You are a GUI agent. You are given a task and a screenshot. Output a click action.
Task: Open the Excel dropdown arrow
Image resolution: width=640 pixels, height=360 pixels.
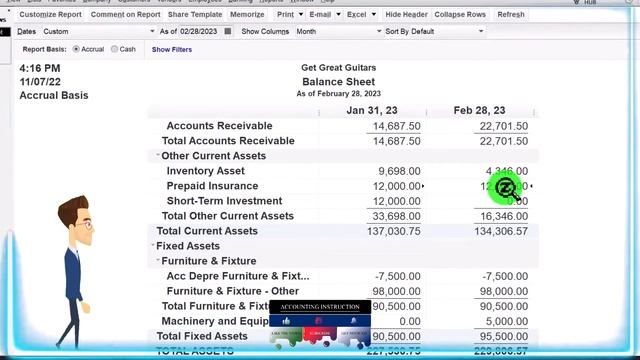(x=373, y=15)
